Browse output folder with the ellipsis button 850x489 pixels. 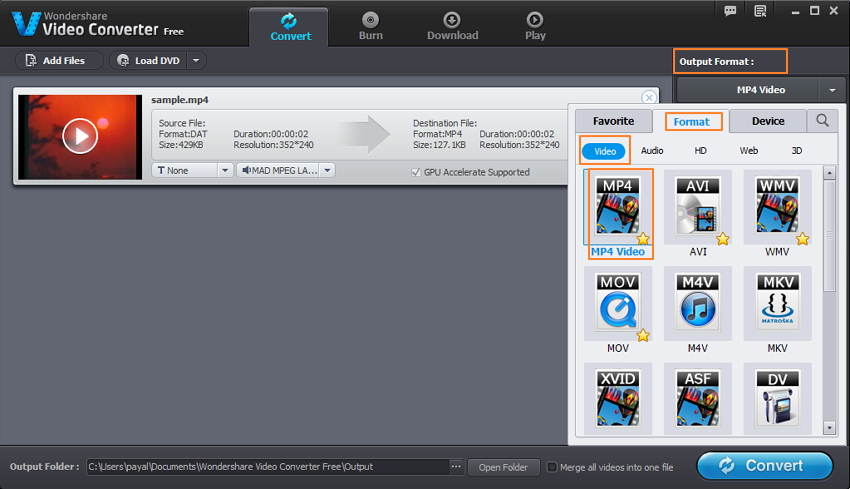coord(456,467)
